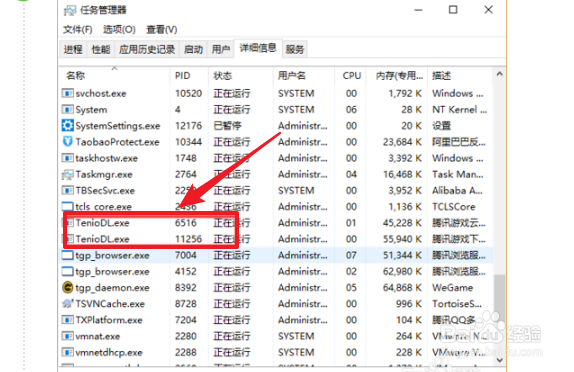The image size is (574, 372).
Task: Select the taskhostw.exe process name
Action: coord(107,158)
